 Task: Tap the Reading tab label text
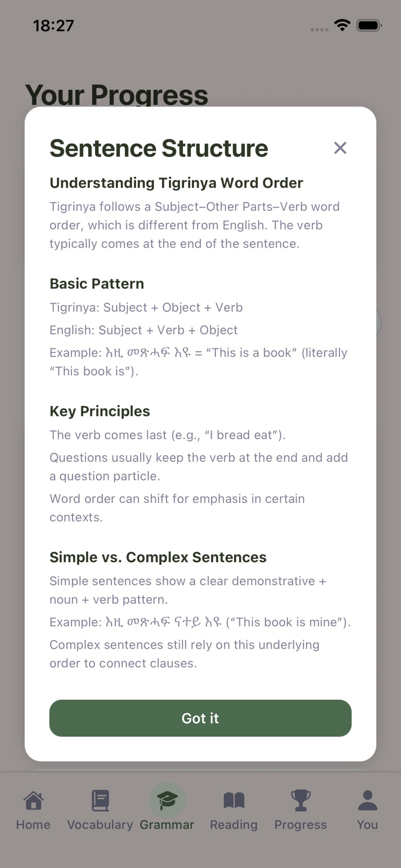pyautogui.click(x=234, y=824)
